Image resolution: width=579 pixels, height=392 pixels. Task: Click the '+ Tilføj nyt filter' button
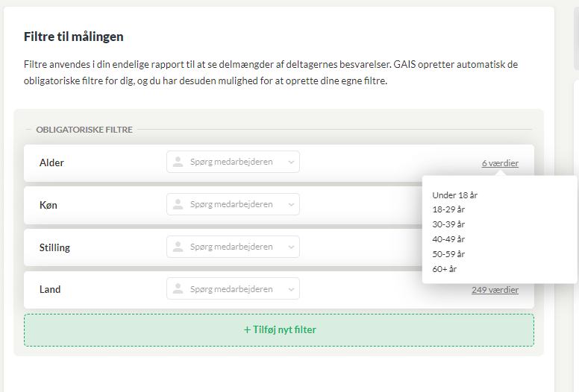[x=279, y=329]
